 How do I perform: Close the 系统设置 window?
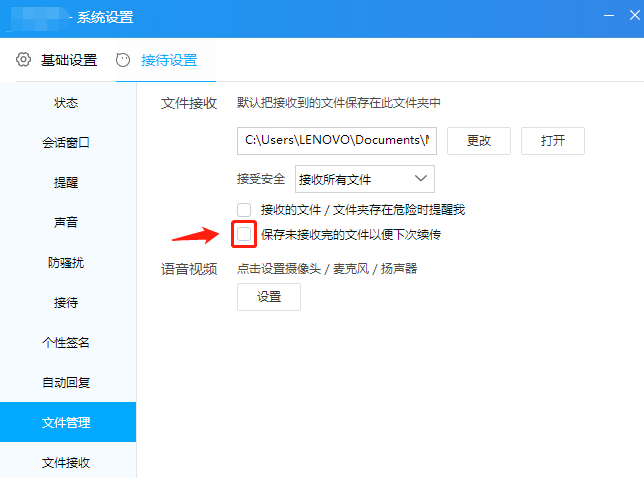[x=635, y=16]
